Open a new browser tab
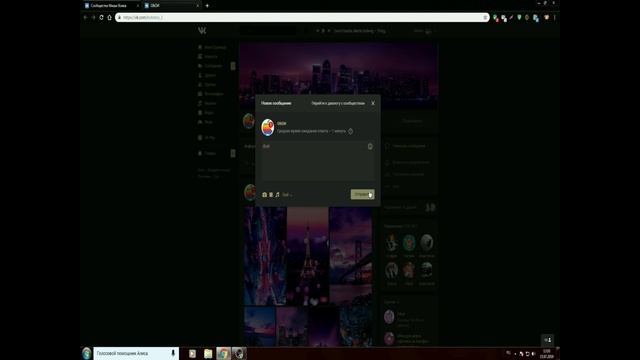640x360 pixels. click(207, 6)
